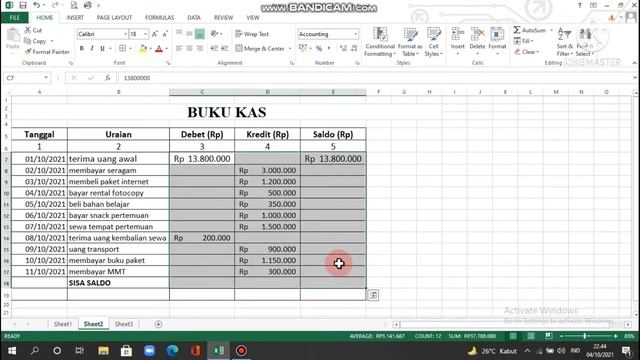
Task: Select the Cut command
Action: point(33,30)
